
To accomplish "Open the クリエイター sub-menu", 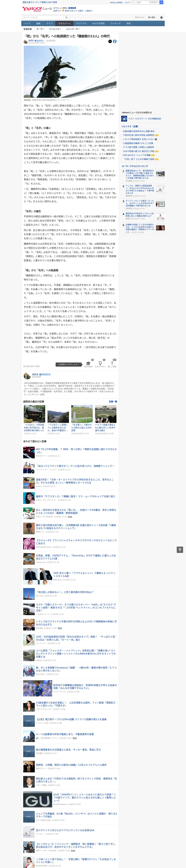I will tap(55, 29).
